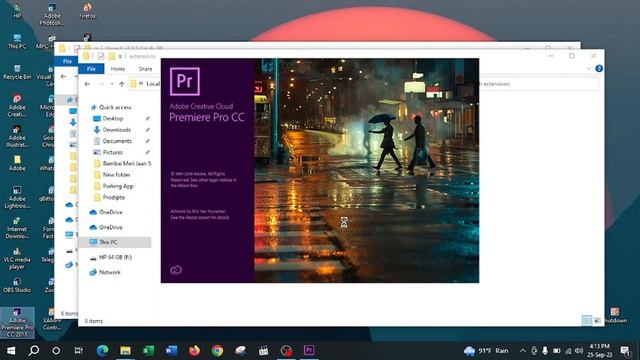Open the weather widget showing 91°F Rain

487,351
